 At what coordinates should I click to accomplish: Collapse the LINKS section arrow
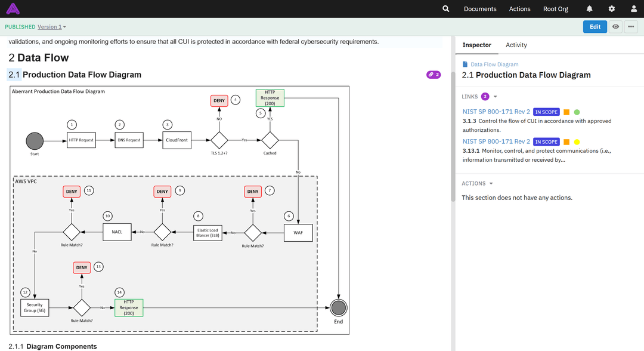pyautogui.click(x=496, y=97)
